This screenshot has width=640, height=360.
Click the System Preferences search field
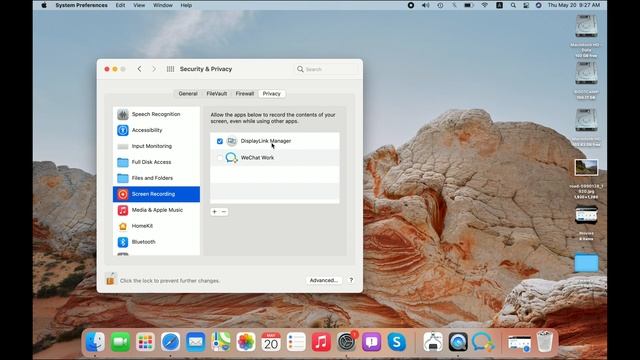pos(327,69)
